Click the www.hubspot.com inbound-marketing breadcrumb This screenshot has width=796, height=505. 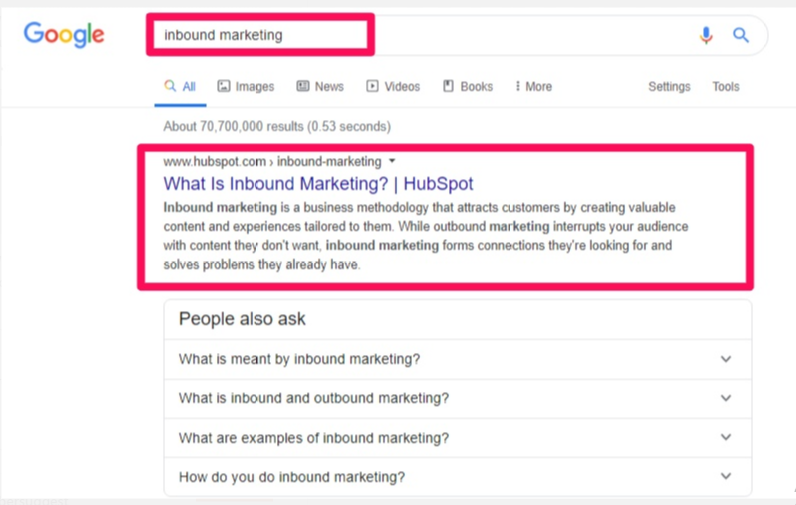(272, 161)
